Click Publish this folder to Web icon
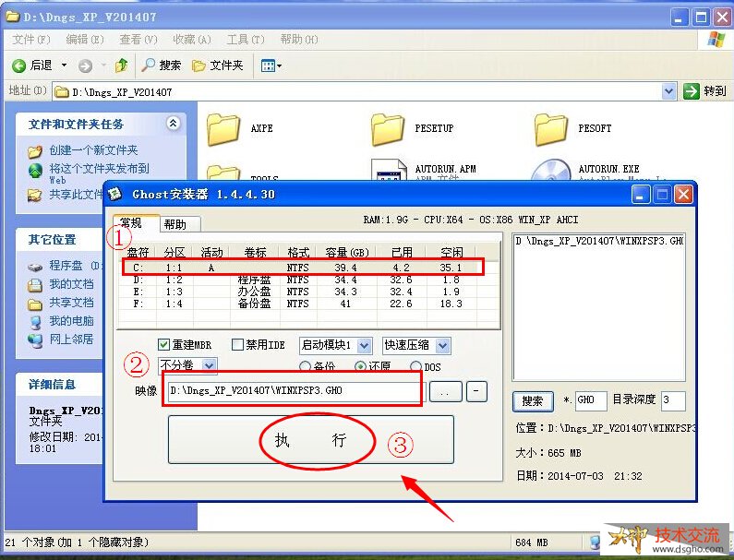Screen dimensions: 734x560 point(35,171)
